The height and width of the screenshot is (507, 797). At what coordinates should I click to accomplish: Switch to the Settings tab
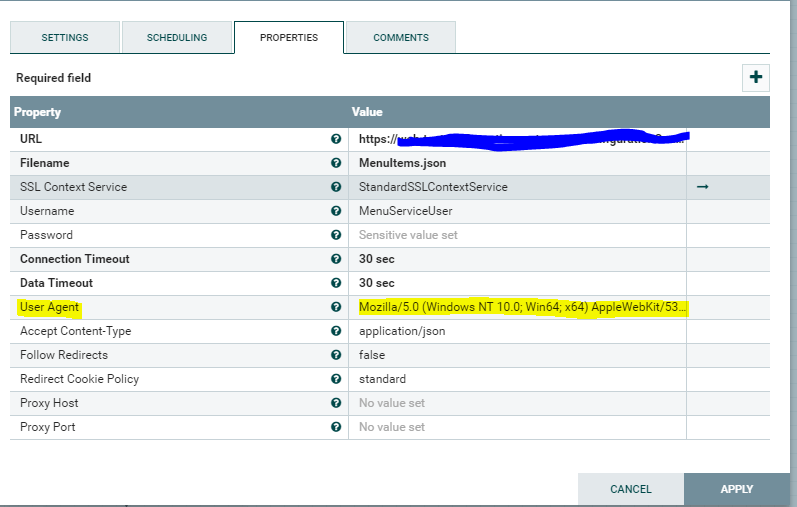[x=65, y=37]
